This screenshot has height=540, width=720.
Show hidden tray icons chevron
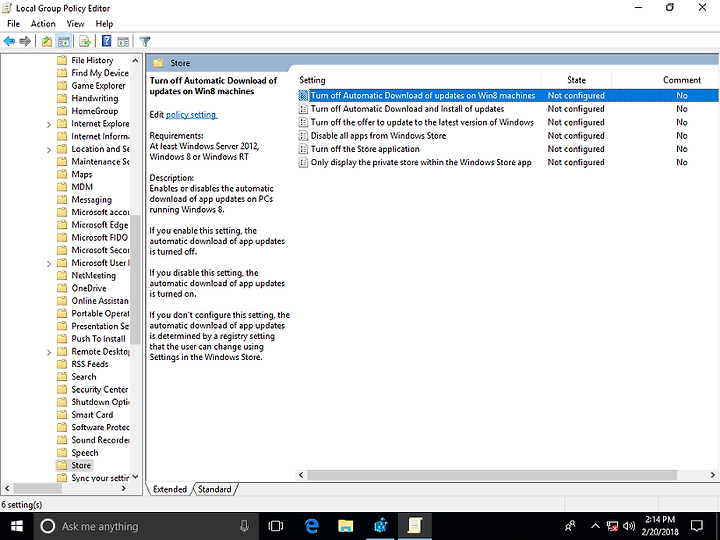(x=595, y=526)
